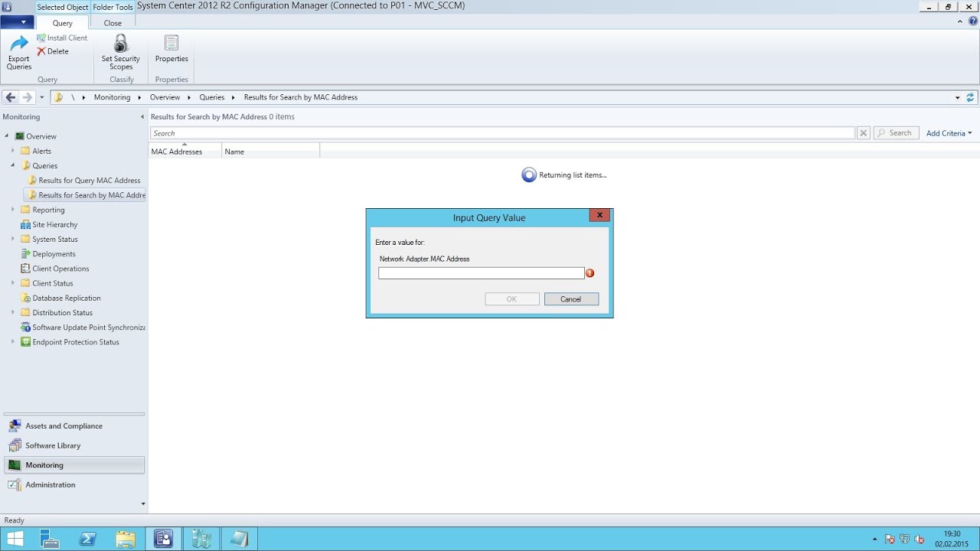Go back using the navigation arrow
The height and width of the screenshot is (551, 980).
10,97
